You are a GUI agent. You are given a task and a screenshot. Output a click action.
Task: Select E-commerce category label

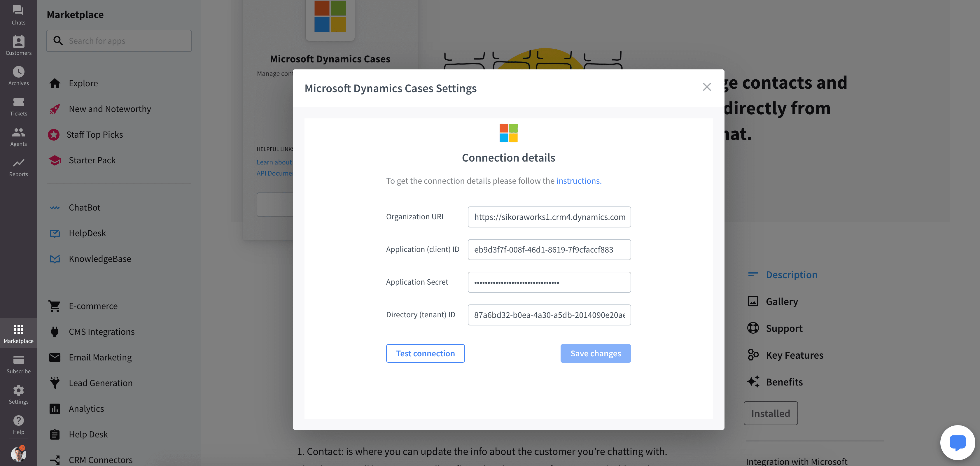pos(93,306)
